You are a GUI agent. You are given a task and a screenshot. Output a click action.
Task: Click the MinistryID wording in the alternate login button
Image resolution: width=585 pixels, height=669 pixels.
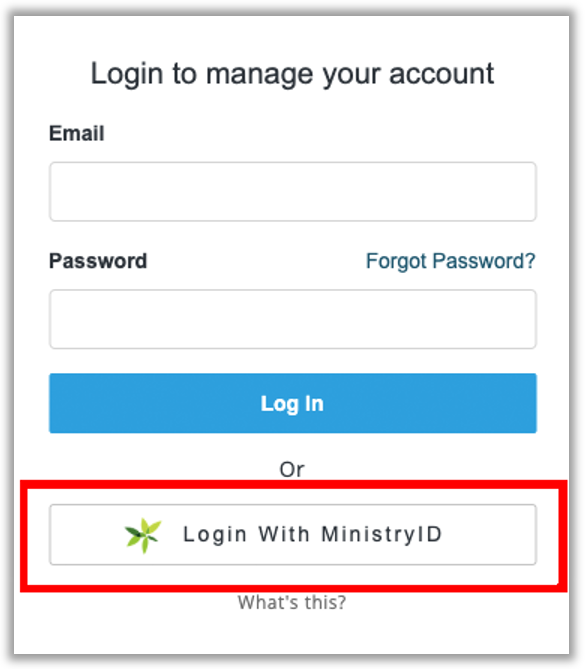tap(382, 535)
